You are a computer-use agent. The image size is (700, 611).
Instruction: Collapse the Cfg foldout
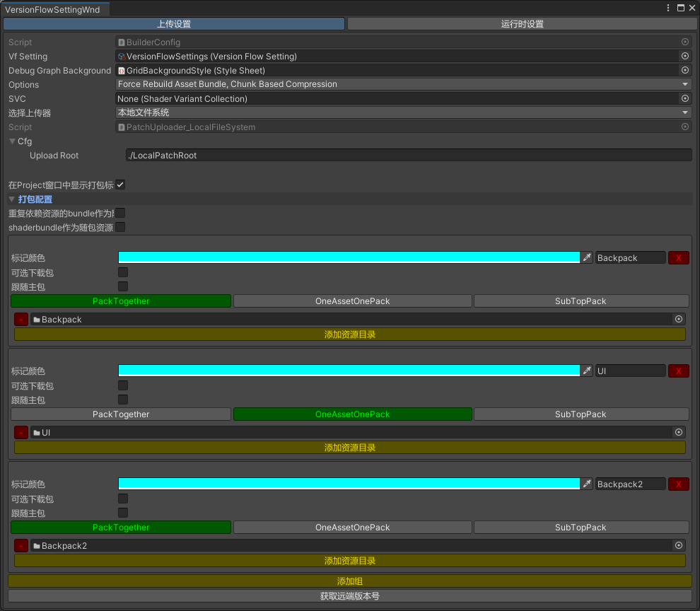pos(12,141)
